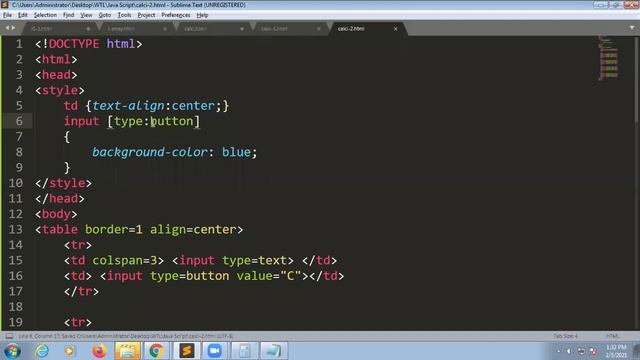The image size is (640, 360).
Task: Click the unsaved dot on calci.html tab
Action: [x=242, y=29]
